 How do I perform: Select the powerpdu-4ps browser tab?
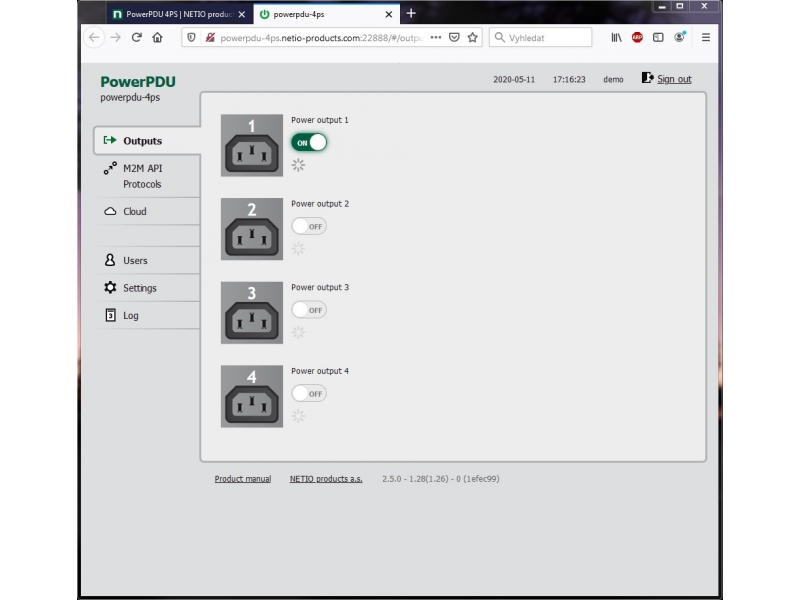click(x=326, y=14)
